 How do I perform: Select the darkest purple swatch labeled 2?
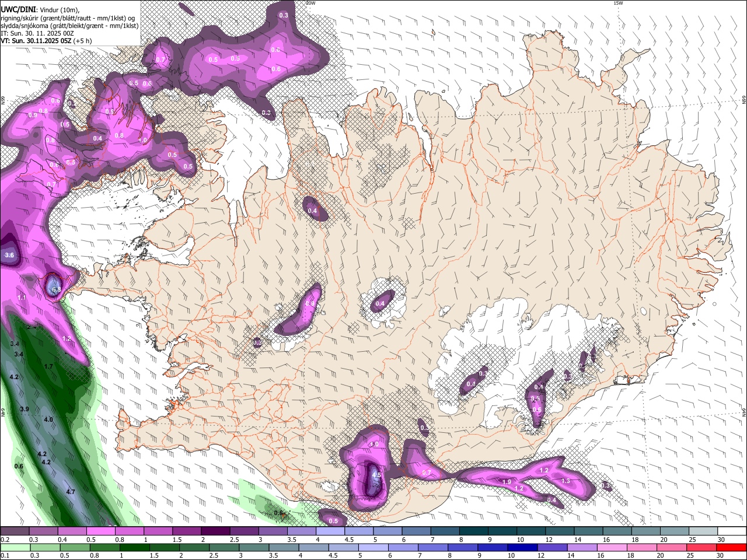coord(215,531)
